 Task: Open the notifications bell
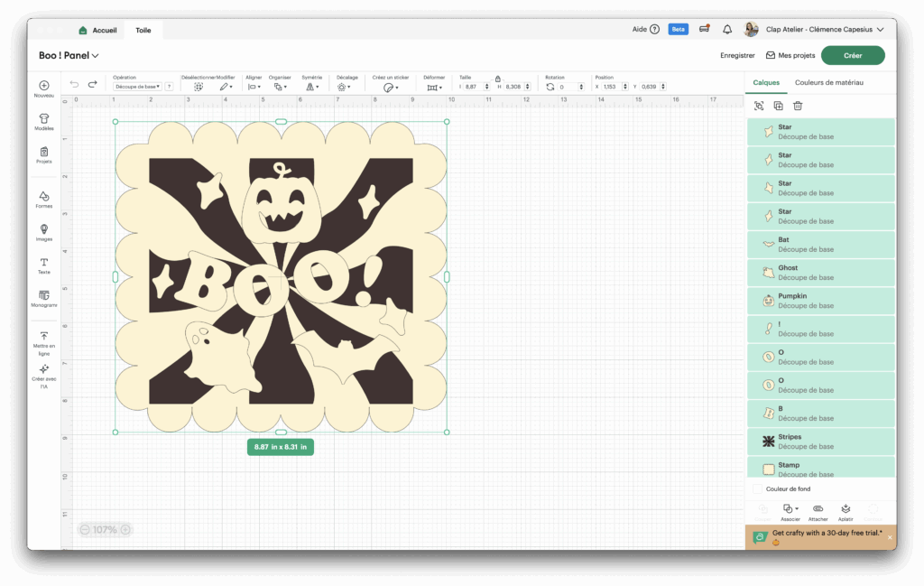click(727, 30)
